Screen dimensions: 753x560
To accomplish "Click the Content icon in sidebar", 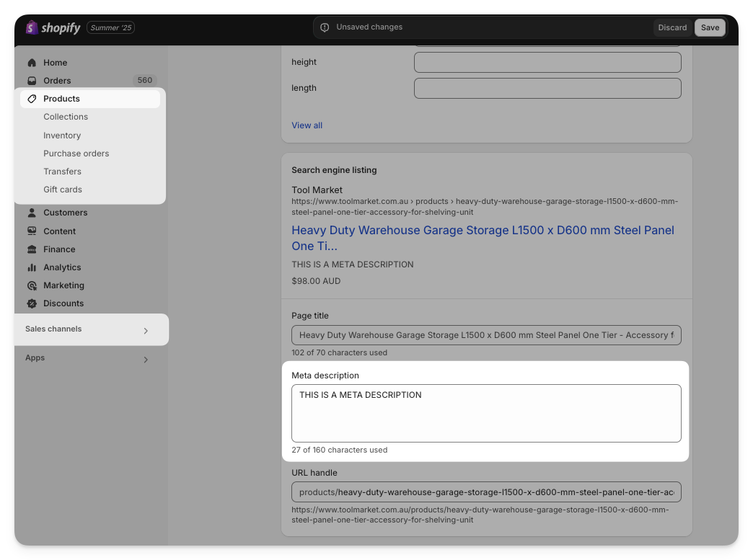I will [x=32, y=231].
